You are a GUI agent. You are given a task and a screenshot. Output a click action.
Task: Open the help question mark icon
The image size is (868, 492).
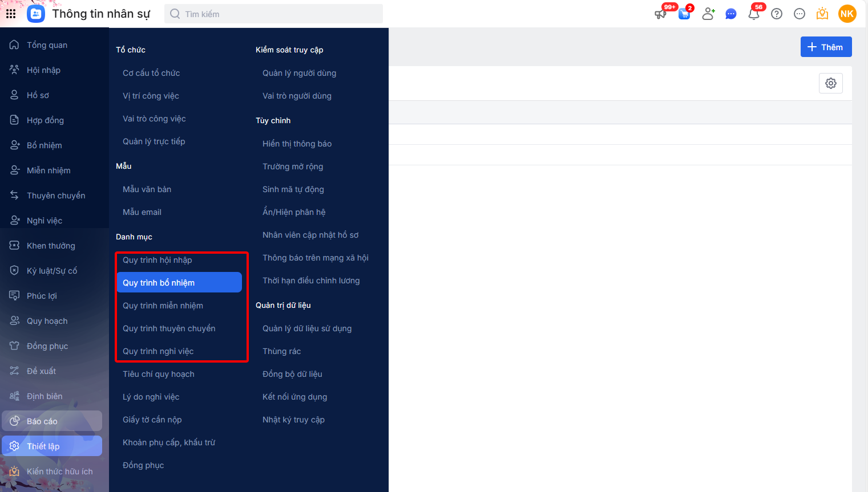click(x=777, y=14)
